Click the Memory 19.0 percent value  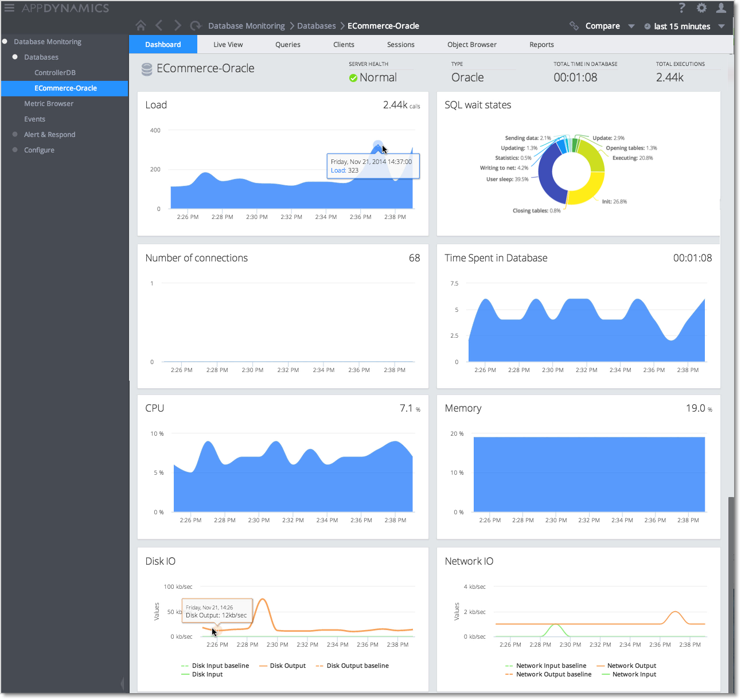coord(699,408)
